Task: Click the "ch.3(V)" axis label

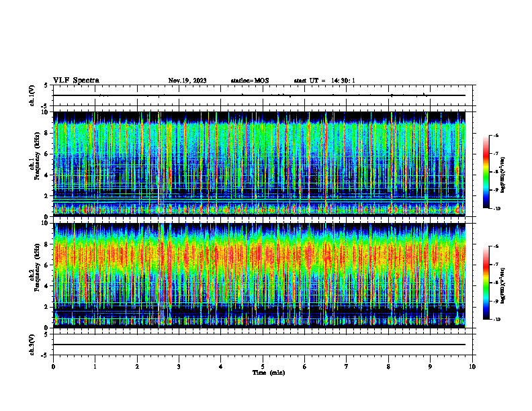Action: pos(32,345)
